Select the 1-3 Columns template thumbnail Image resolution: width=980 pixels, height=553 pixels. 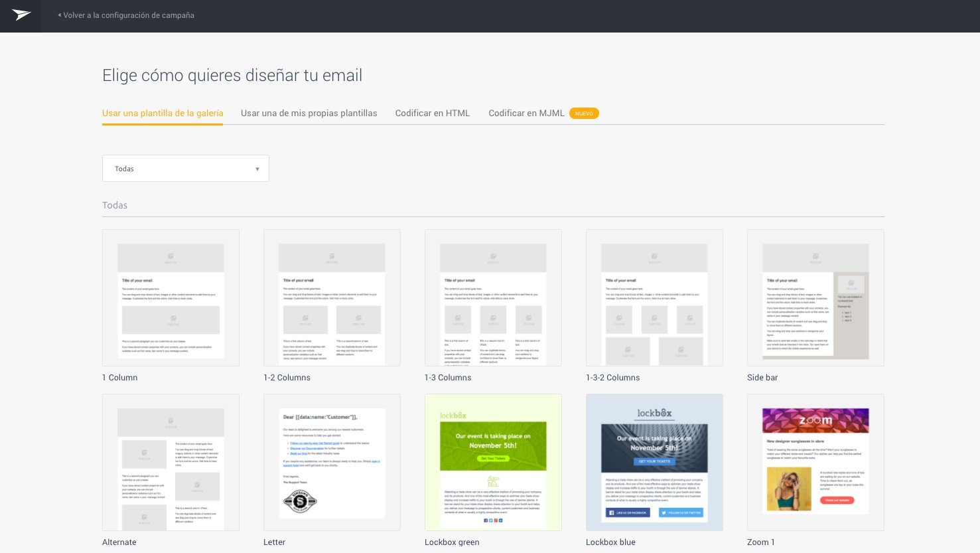click(493, 297)
